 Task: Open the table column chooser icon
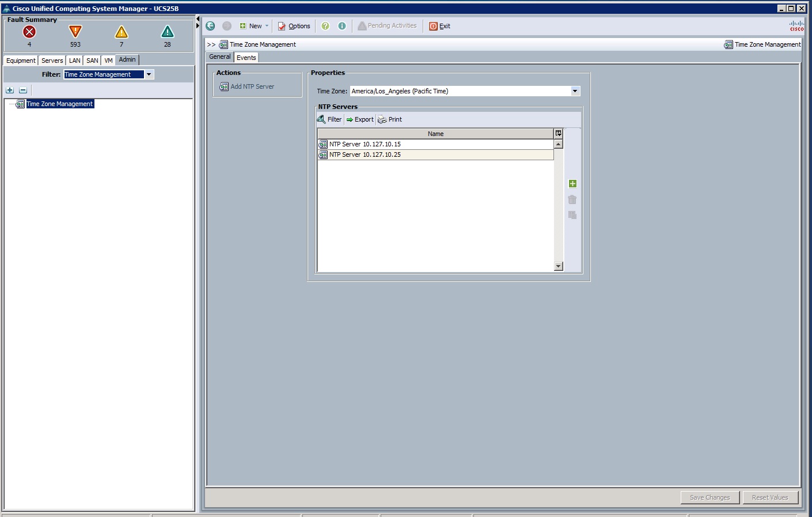(558, 134)
